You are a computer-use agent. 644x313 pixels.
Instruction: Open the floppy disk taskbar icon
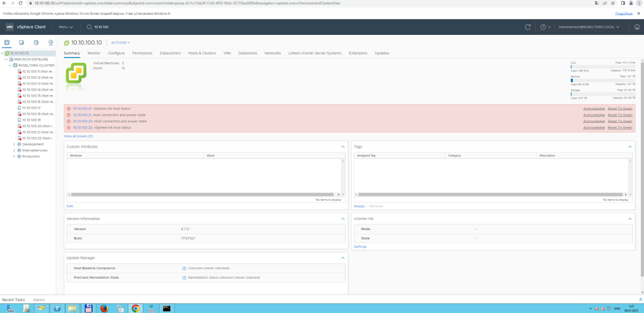click(x=89, y=308)
